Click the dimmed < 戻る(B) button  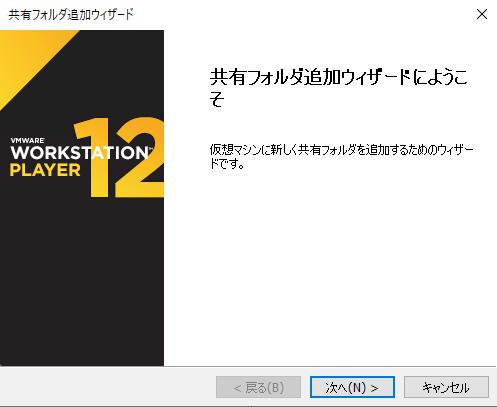[x=258, y=387]
